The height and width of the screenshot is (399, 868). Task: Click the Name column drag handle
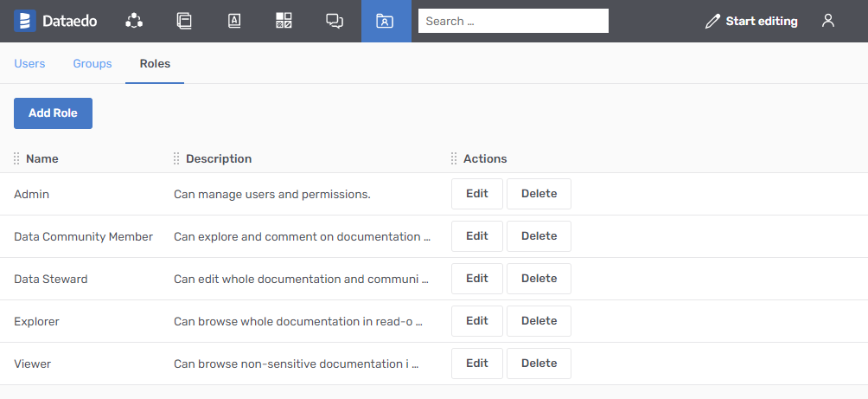point(16,159)
